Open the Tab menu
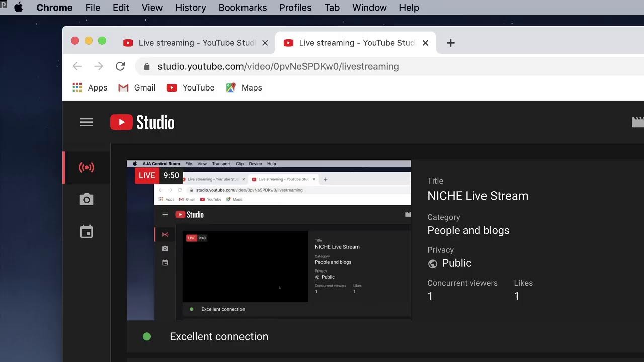Screen dimensions: 644x362 tap(332, 8)
